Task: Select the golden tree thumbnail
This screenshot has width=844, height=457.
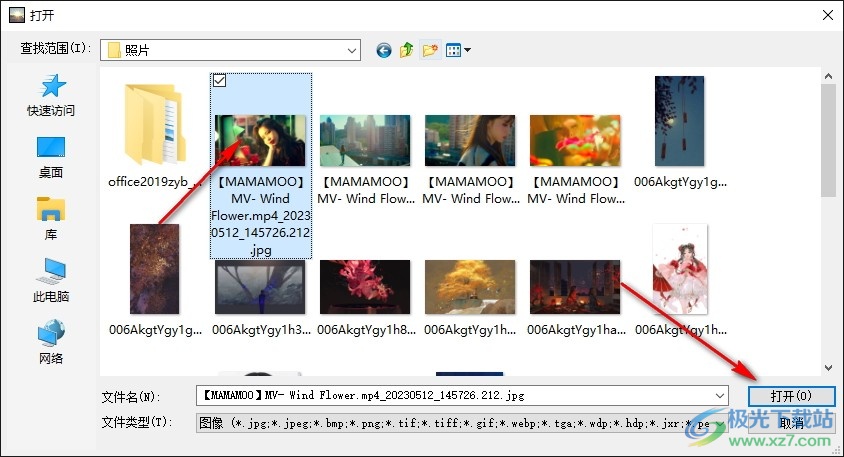Action: 470,286
